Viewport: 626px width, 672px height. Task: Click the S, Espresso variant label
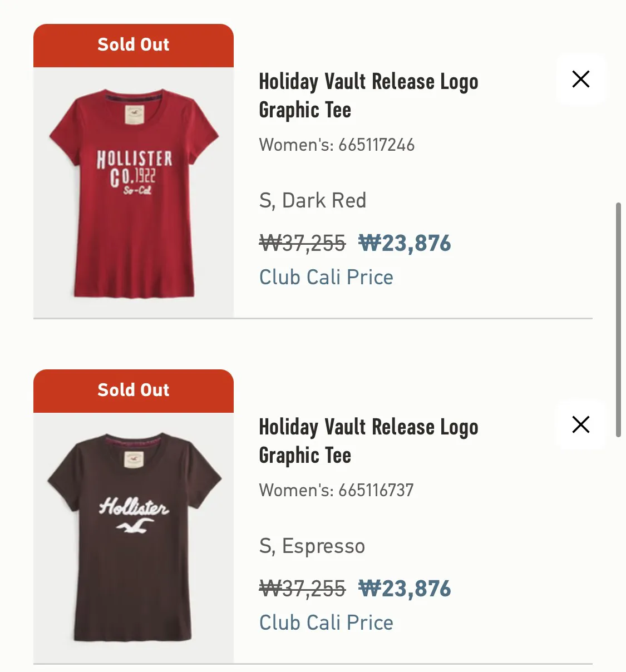point(312,546)
